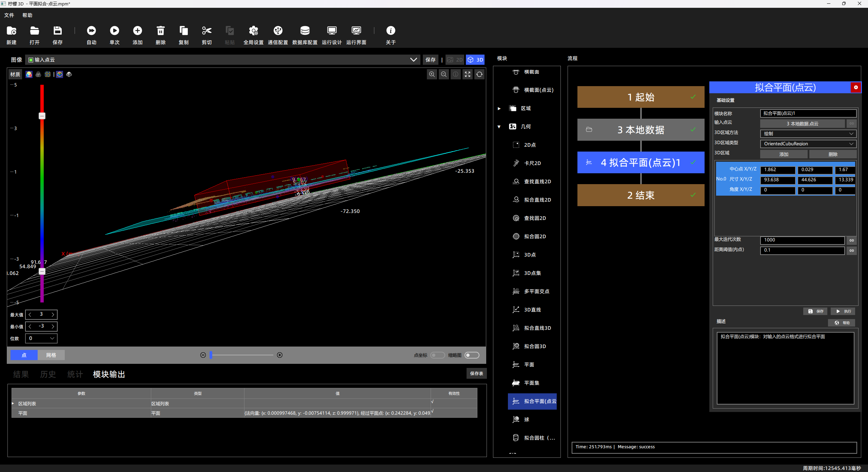The image size is (868, 472).
Task: Switch to the 历史 tab
Action: [x=48, y=374]
